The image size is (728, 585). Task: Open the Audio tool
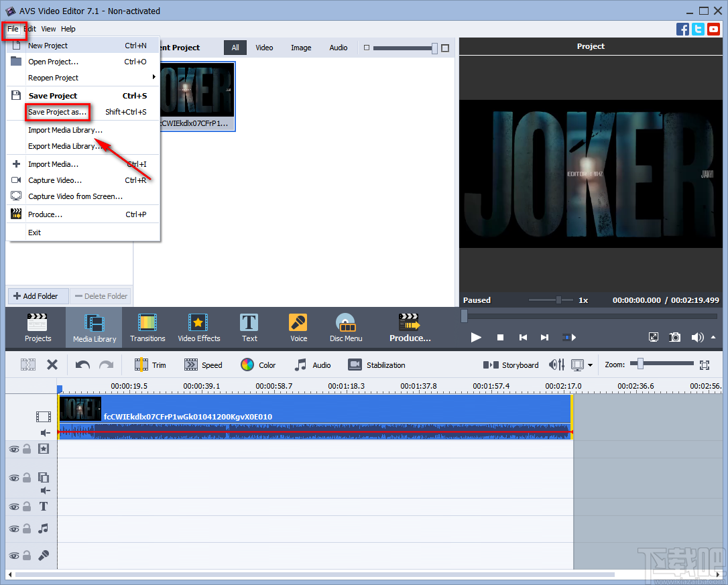pos(312,365)
